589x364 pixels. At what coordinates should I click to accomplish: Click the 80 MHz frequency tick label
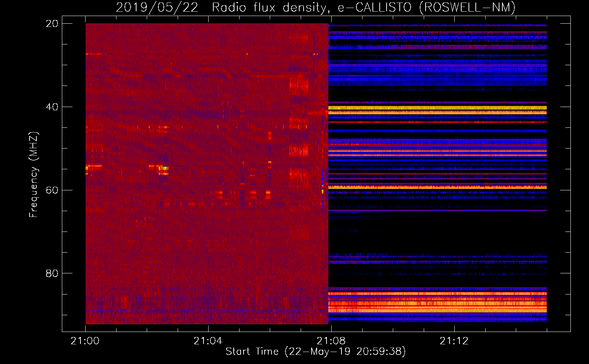52,273
